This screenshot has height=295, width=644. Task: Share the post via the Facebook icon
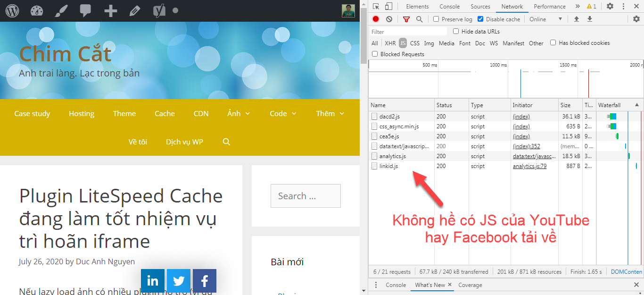204,280
